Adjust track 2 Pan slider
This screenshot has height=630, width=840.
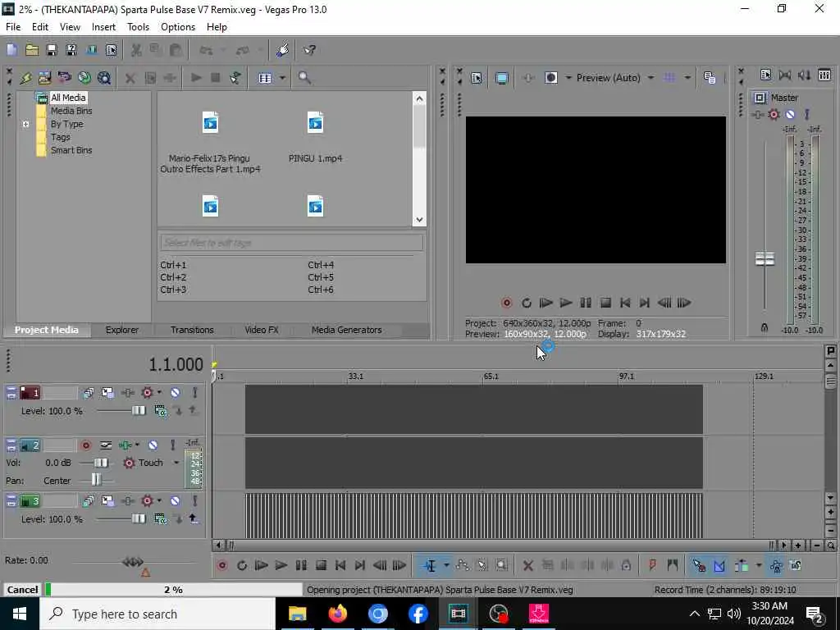click(96, 479)
